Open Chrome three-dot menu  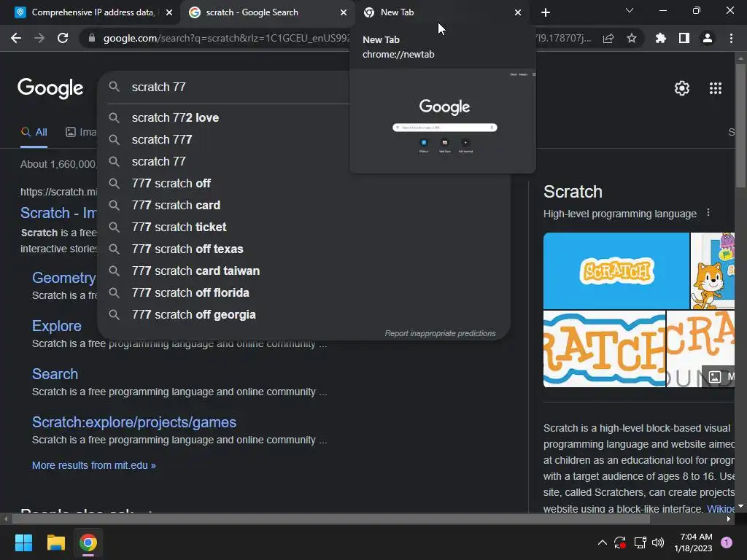tap(731, 38)
